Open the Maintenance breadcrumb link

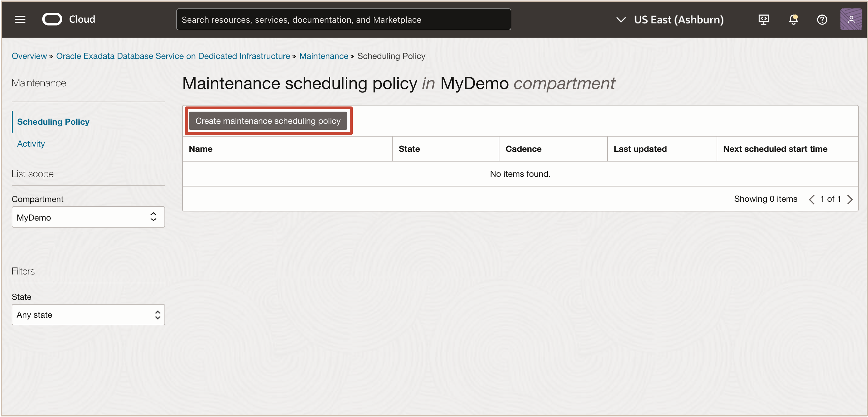coord(323,56)
